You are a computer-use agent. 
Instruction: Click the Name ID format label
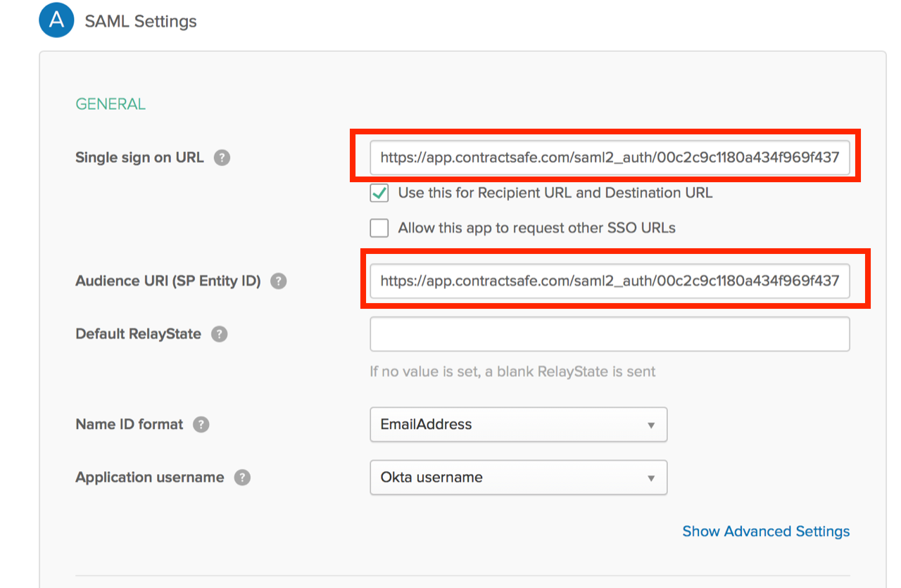(x=130, y=425)
